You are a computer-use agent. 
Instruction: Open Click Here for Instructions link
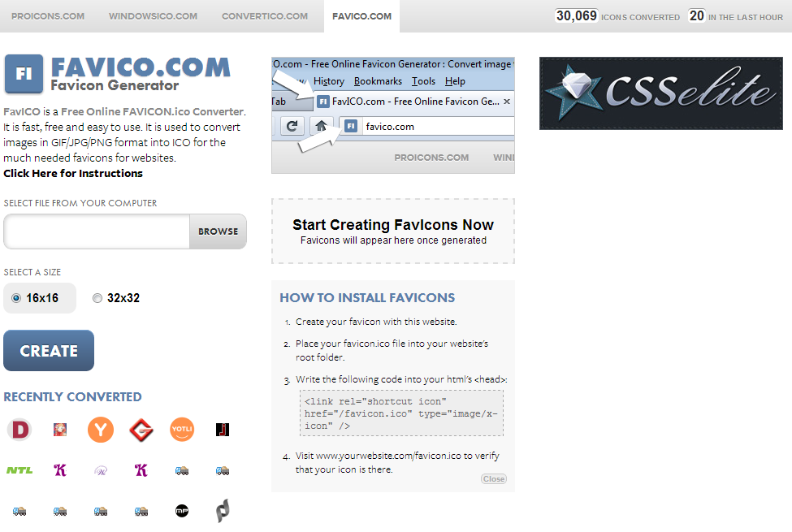point(73,173)
